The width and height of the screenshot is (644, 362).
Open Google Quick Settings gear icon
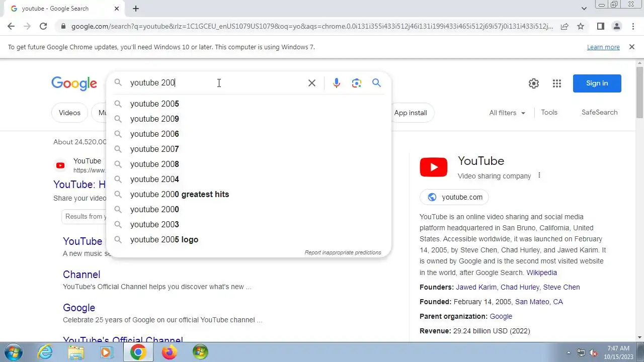tap(534, 83)
